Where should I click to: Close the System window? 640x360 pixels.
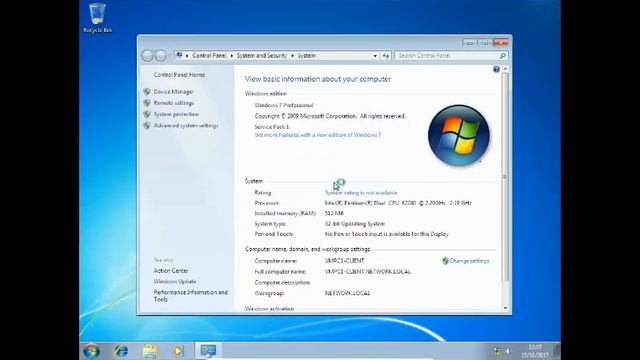point(500,42)
